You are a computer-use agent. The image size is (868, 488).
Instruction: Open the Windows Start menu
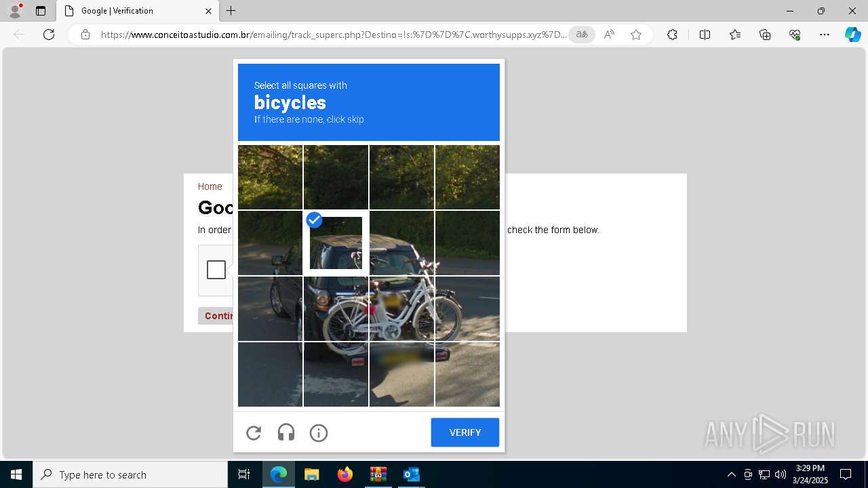(x=16, y=474)
